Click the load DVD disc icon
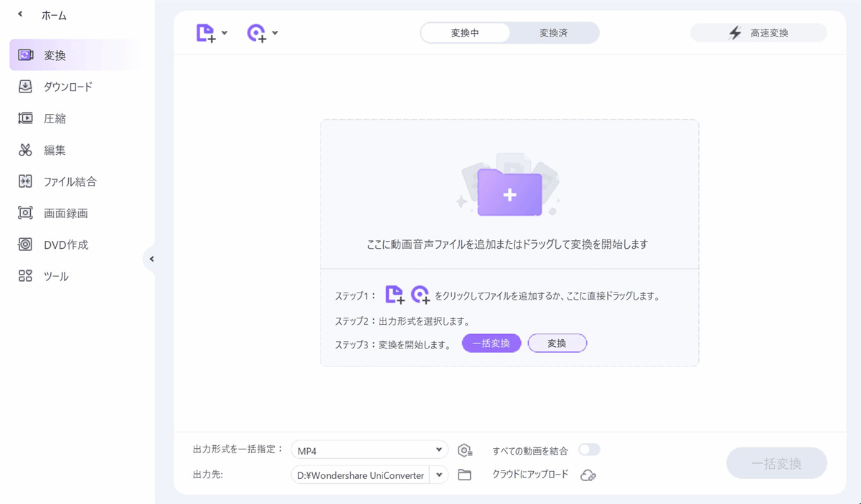 pyautogui.click(x=257, y=33)
